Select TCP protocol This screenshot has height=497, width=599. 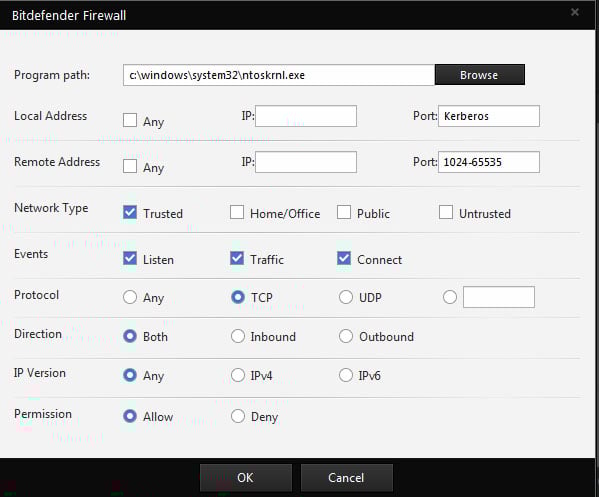(238, 297)
